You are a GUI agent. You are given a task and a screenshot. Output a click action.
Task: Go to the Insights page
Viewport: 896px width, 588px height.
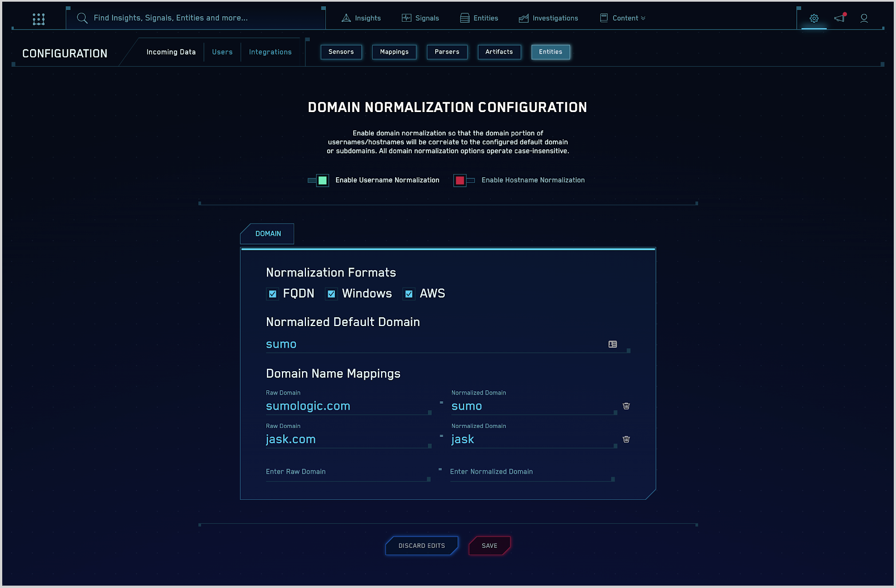click(x=361, y=18)
